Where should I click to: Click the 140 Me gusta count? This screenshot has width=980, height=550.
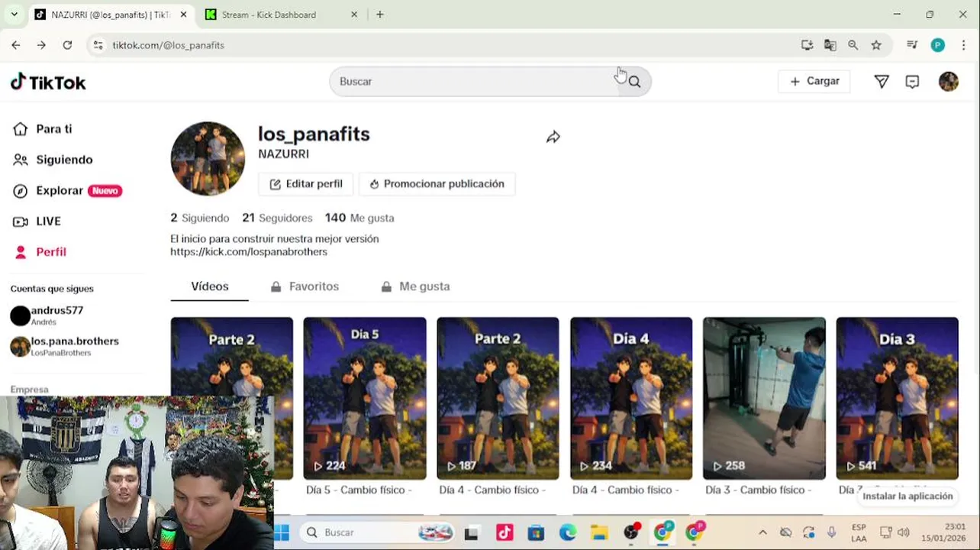tap(359, 218)
